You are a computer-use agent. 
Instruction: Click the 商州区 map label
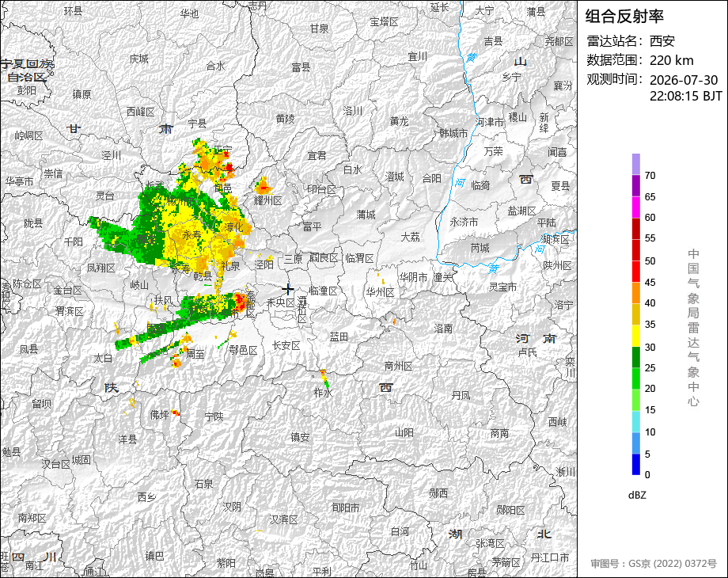click(398, 367)
